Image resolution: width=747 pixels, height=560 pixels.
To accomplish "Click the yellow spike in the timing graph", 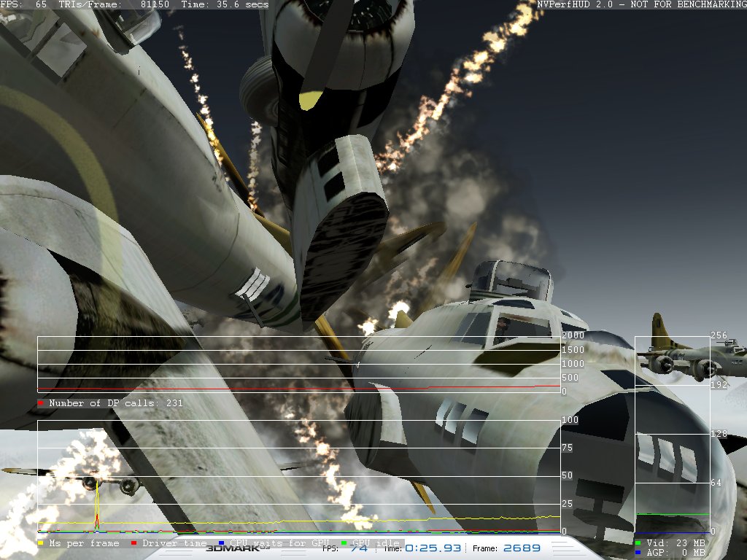I will [x=97, y=500].
